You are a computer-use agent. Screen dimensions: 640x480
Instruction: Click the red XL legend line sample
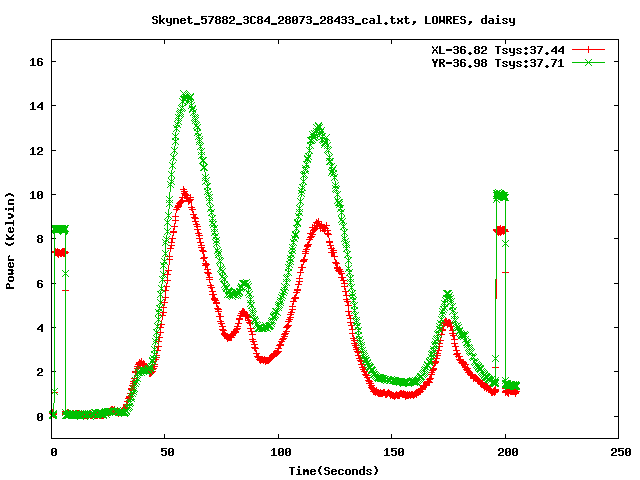(588, 50)
